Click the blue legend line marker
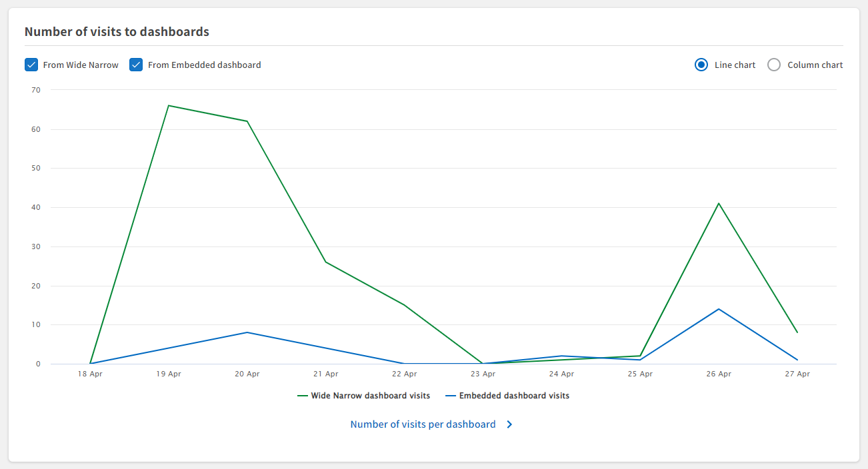The image size is (868, 469). point(451,396)
